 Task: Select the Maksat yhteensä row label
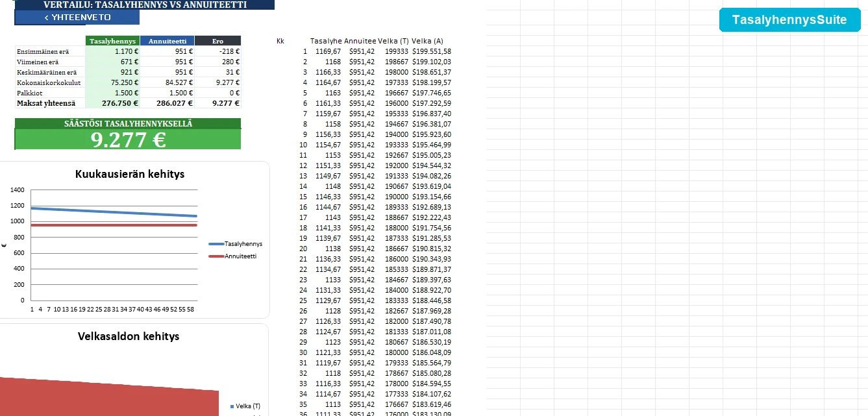point(46,103)
